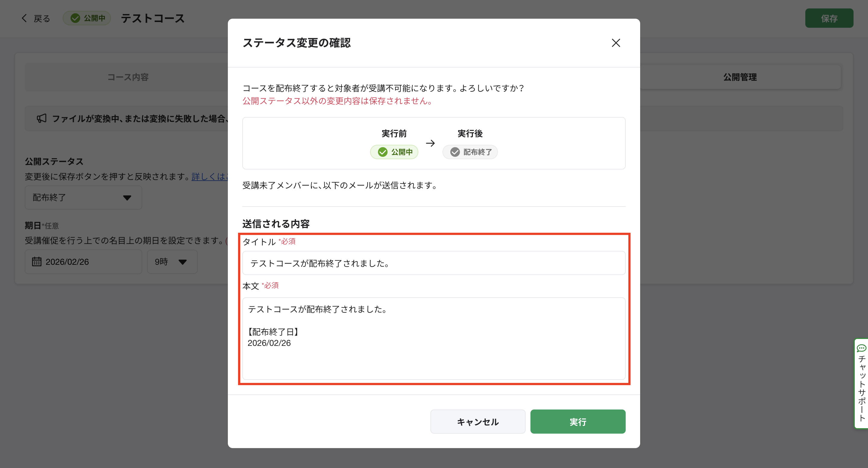868x468 pixels.
Task: Open the 配布終了 status dropdown
Action: coord(83,198)
